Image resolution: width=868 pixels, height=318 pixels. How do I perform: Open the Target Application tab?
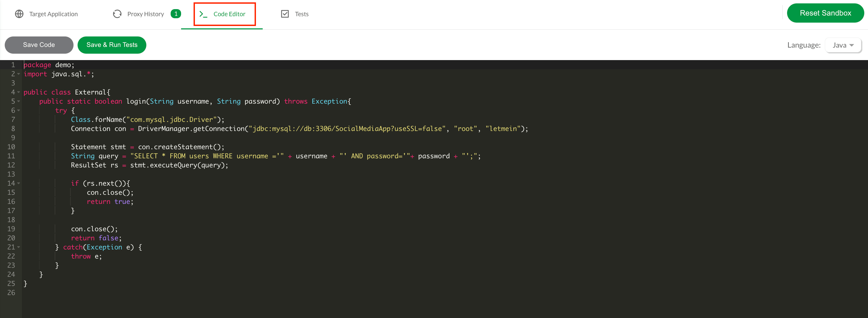(47, 14)
